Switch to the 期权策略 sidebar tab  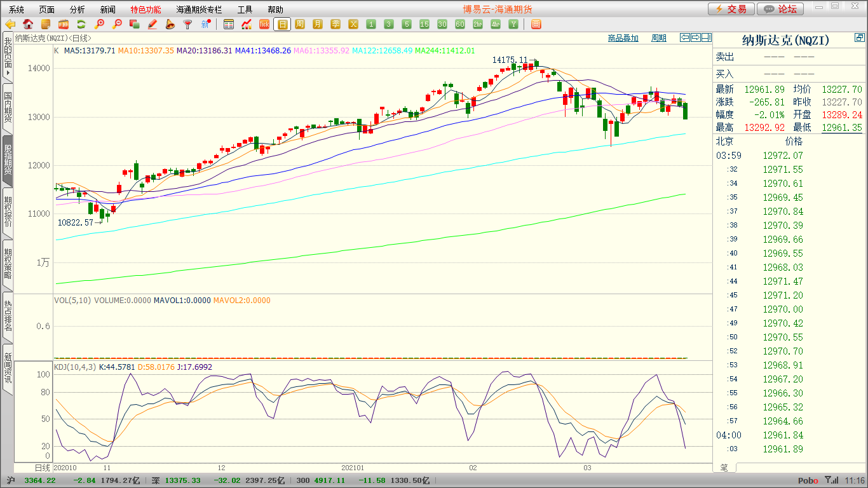(x=8, y=265)
